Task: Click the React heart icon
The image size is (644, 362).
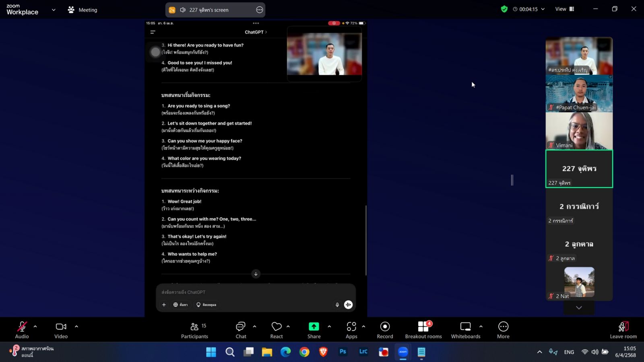Action: pyautogui.click(x=276, y=330)
